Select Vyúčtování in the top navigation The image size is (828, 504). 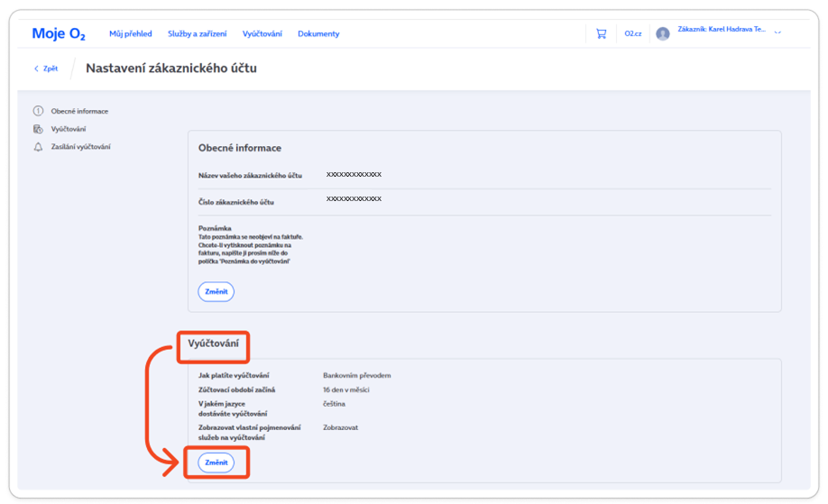coord(262,34)
